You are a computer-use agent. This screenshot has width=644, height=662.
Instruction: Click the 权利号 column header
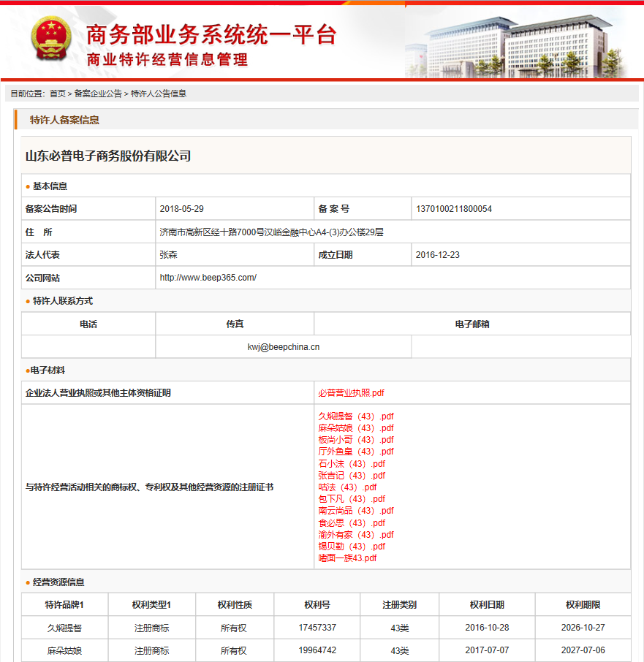pos(317,605)
